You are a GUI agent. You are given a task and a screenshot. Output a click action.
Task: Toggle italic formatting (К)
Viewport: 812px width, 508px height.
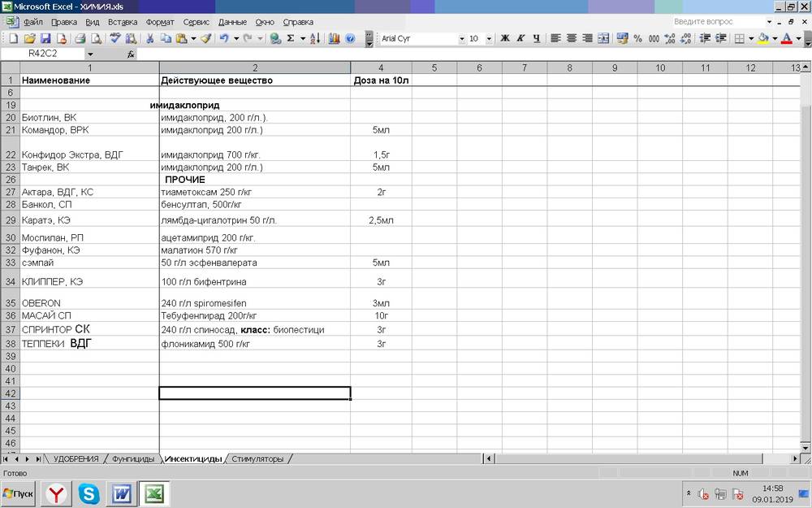click(x=520, y=38)
